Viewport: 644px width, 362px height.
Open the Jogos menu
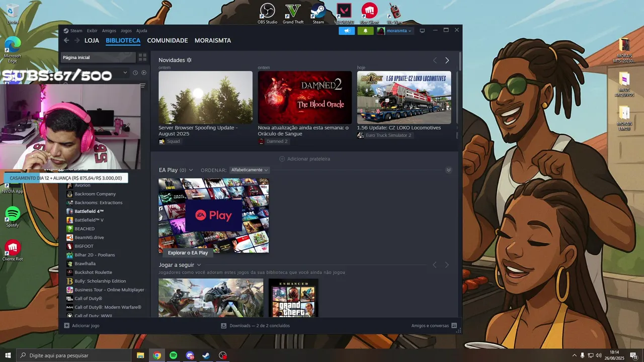pos(126,31)
